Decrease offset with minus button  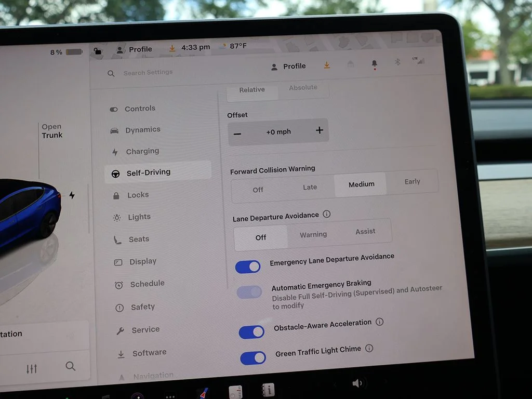click(x=237, y=134)
